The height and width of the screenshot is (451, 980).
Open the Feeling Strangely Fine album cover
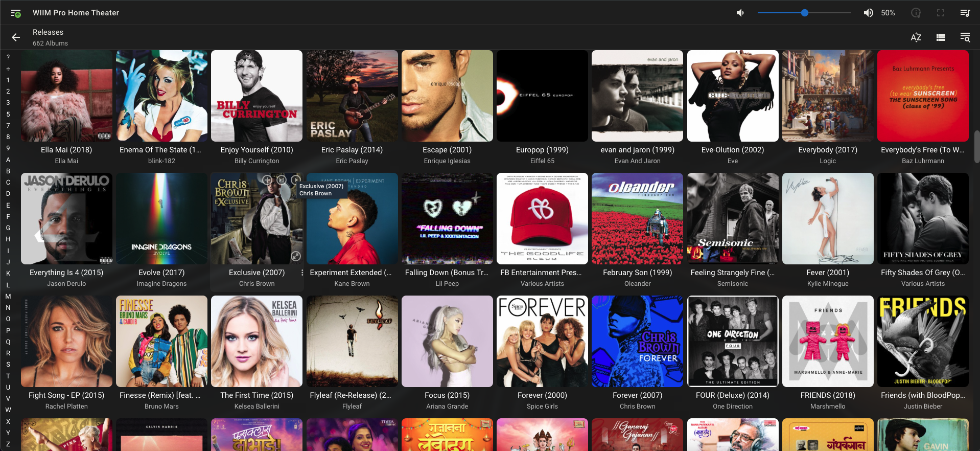[733, 218]
